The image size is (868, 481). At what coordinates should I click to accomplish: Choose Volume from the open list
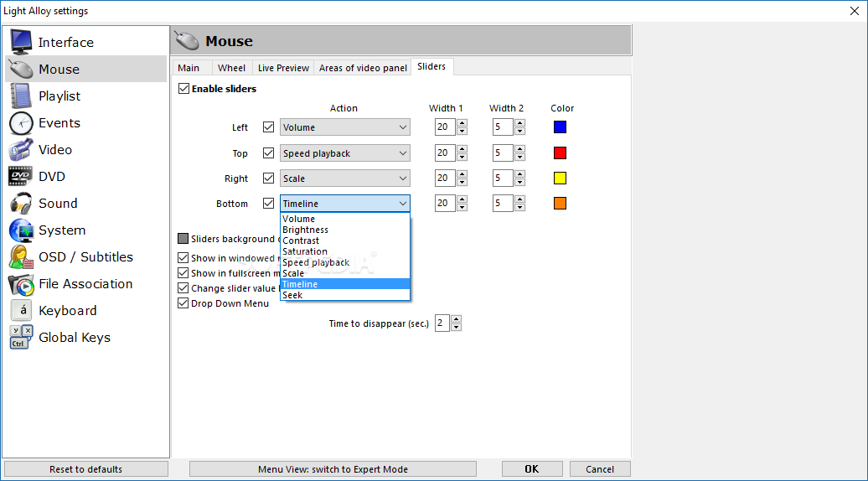point(345,220)
